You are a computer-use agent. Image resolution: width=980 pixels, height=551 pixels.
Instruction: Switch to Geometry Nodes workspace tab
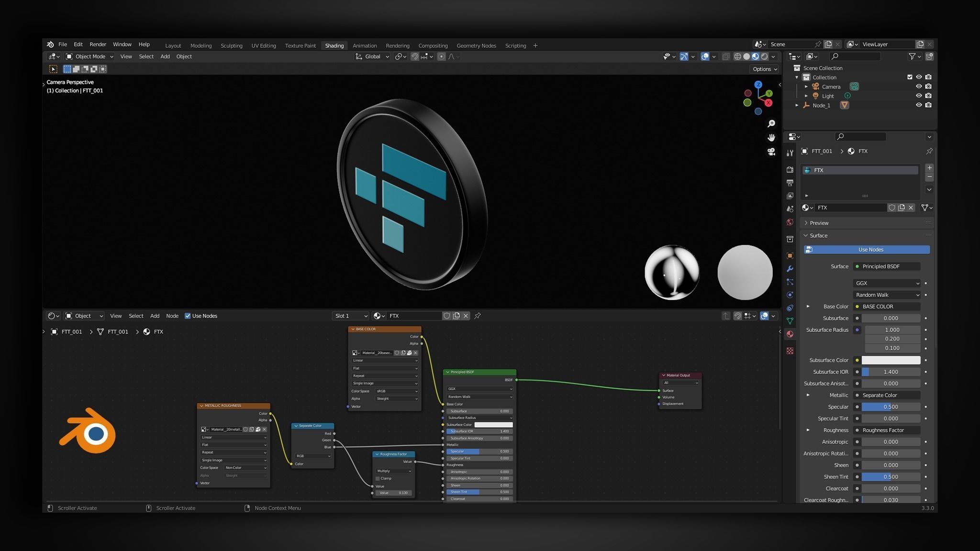click(x=476, y=45)
